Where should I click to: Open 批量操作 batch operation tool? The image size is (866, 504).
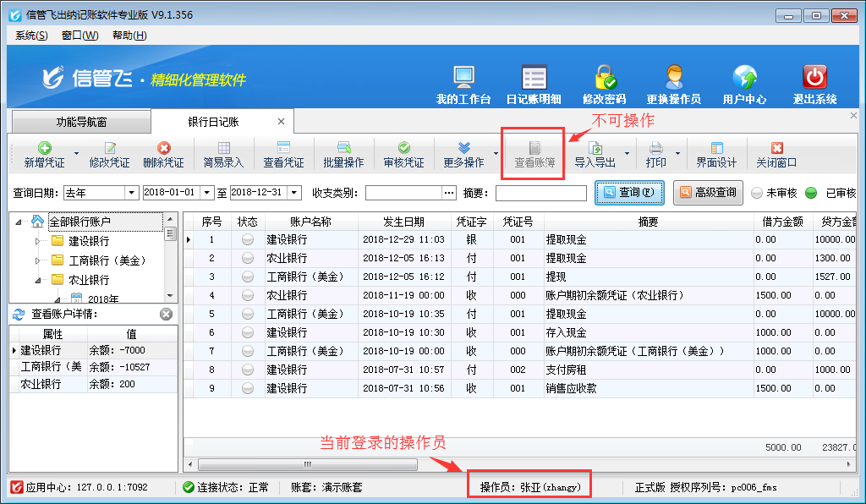tap(343, 154)
